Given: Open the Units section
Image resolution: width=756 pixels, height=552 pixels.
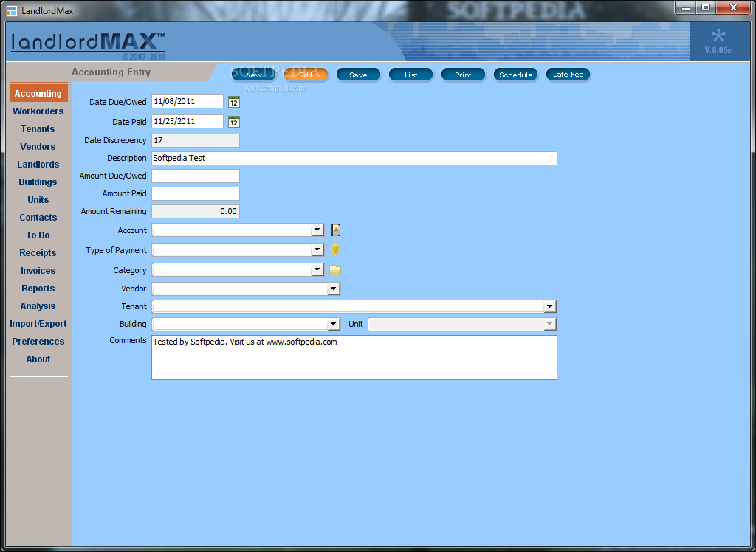Looking at the screenshot, I should pyautogui.click(x=38, y=199).
